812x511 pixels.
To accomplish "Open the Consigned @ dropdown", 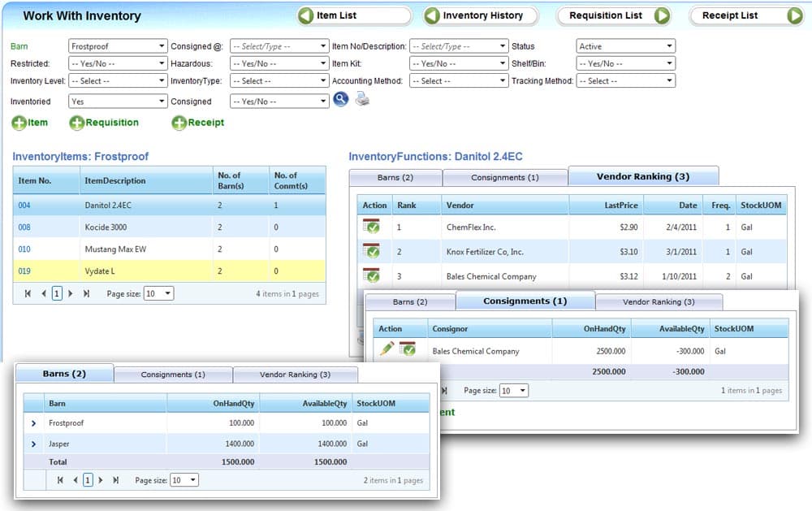I will click(x=279, y=46).
